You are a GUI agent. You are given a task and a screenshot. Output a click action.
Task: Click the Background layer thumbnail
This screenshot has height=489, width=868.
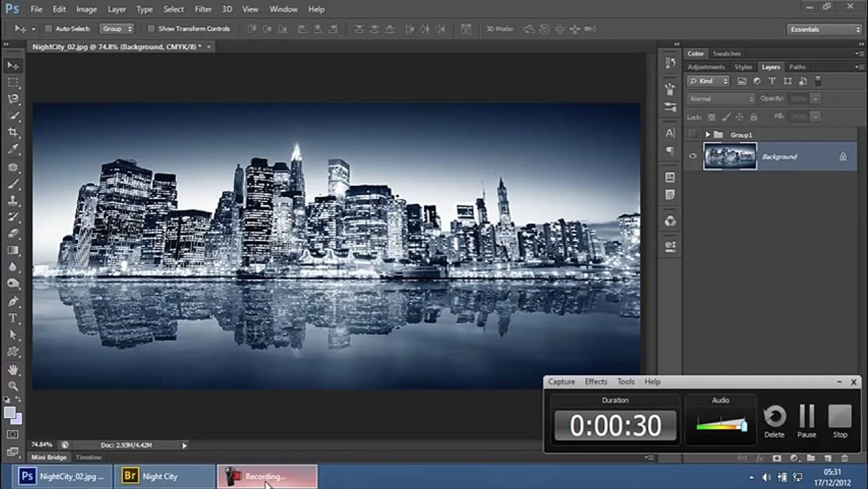coord(730,156)
